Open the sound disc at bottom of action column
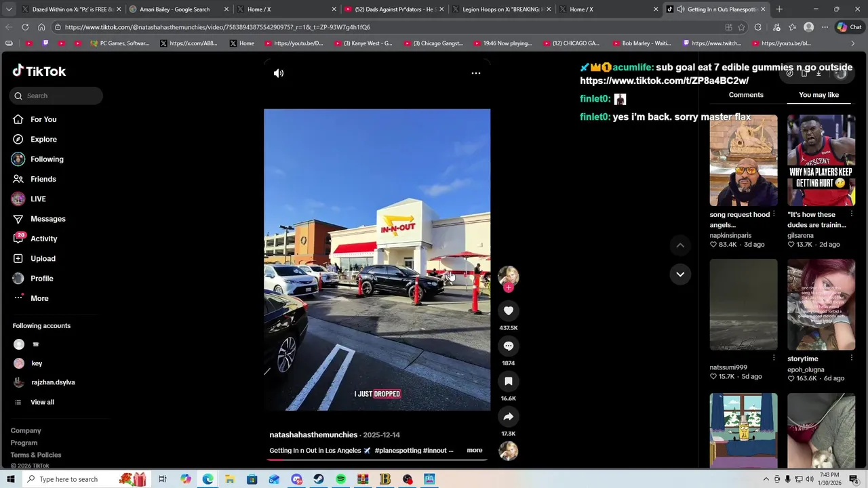Viewport: 868px width, 488px height. [508, 451]
